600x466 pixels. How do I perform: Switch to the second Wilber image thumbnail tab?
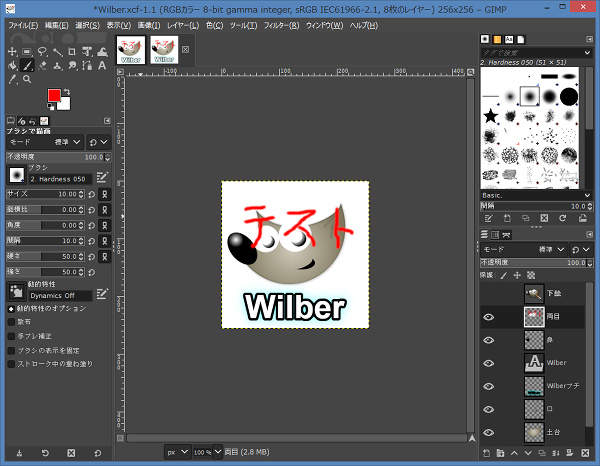pyautogui.click(x=164, y=49)
